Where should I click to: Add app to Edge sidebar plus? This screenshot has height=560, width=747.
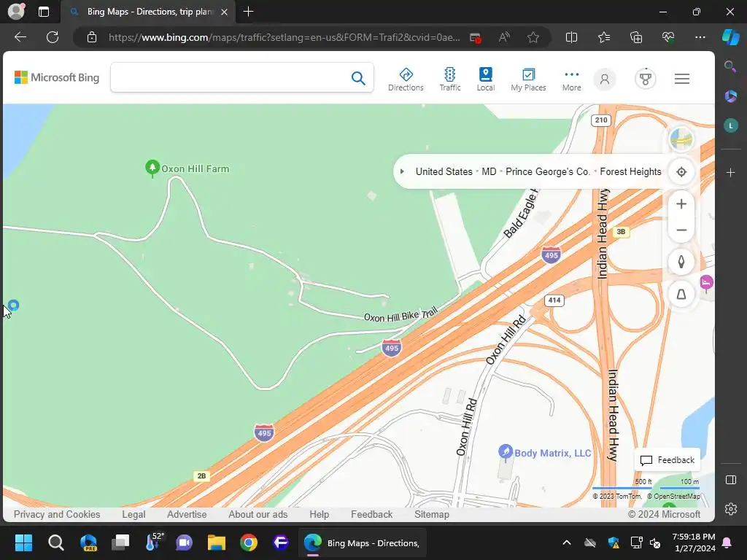pos(731,172)
